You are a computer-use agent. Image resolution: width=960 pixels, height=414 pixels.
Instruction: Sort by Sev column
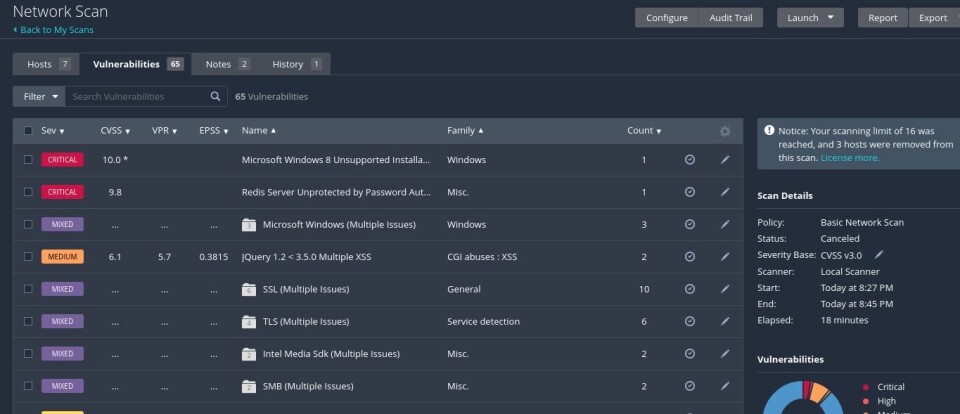pos(53,131)
